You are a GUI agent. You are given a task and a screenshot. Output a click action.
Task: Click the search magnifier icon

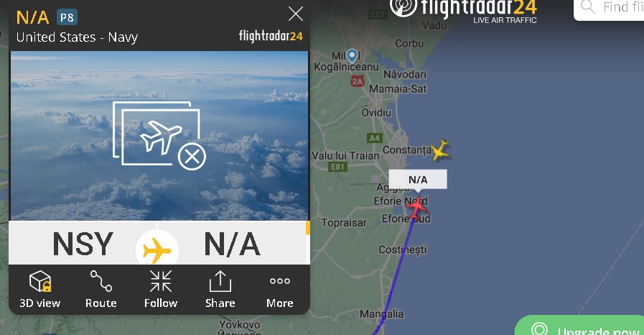point(588,7)
